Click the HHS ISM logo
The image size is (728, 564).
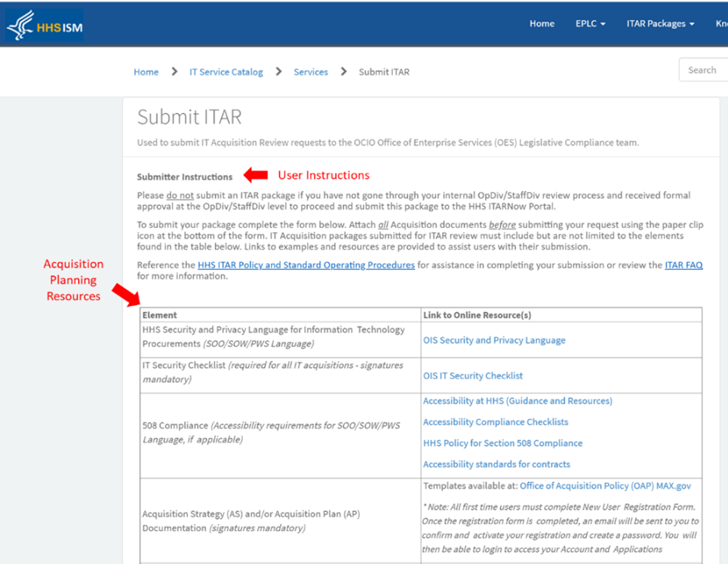[45, 26]
